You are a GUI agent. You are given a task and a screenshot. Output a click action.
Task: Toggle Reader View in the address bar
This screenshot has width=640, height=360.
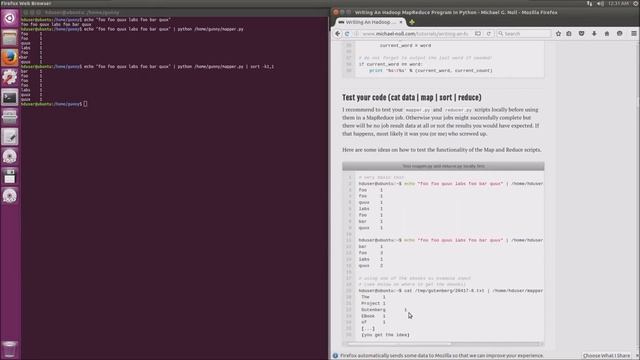[x=478, y=34]
